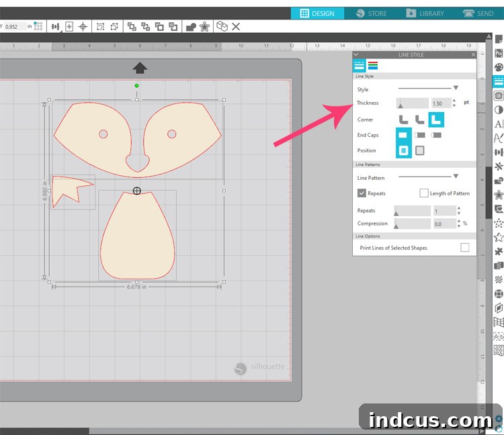This screenshot has width=504, height=435.
Task: Select the flat End Caps option
Action: pos(403,135)
